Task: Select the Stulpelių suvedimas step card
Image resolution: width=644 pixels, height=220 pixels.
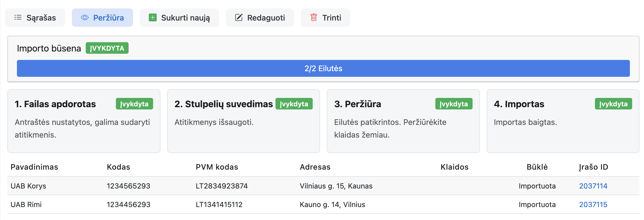Action: click(x=243, y=121)
